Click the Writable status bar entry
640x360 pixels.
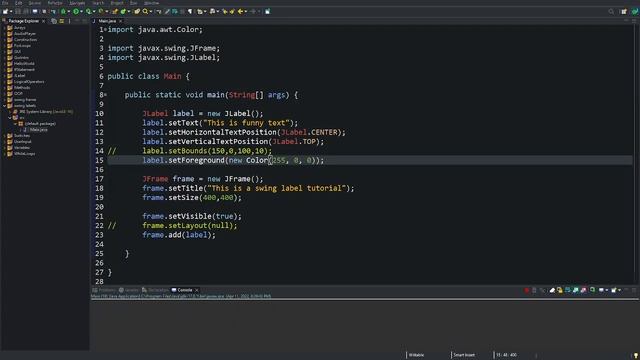[416, 355]
